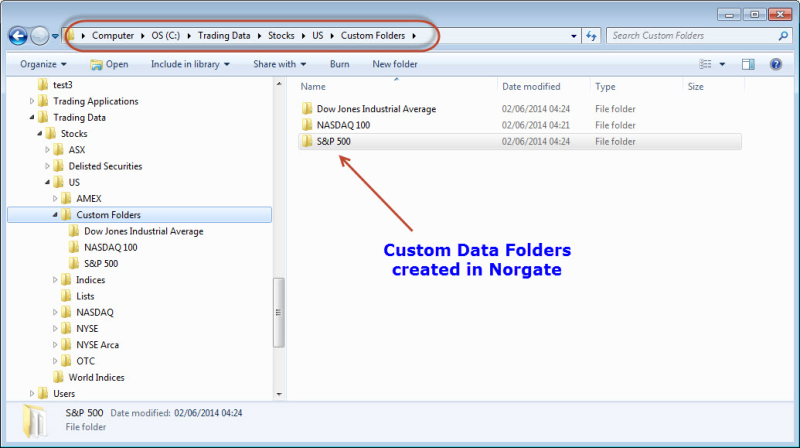Click NASDAQ 100 name in the file list
800x448 pixels.
coord(343,125)
